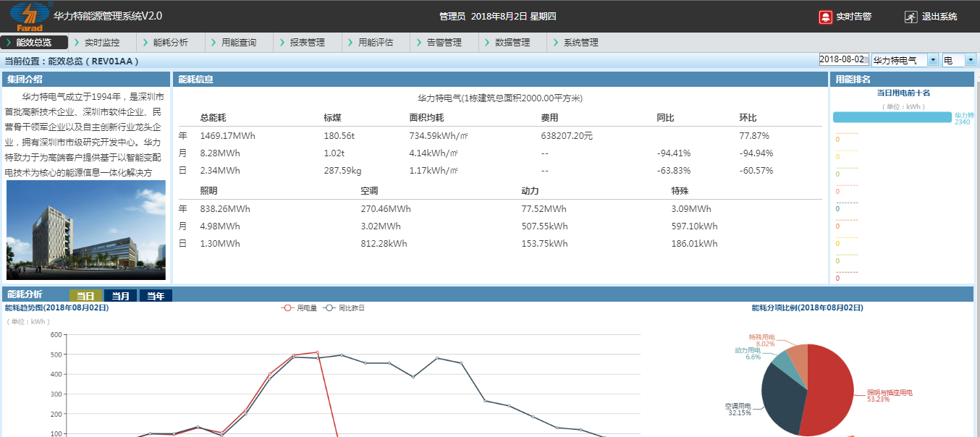Toggle the 同比昨日 legend series

(344, 307)
